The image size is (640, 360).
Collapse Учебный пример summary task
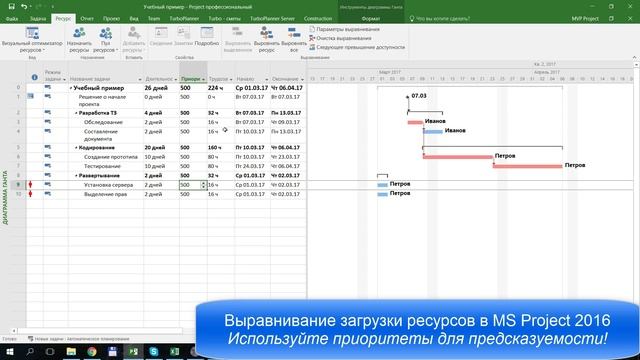tap(71, 88)
